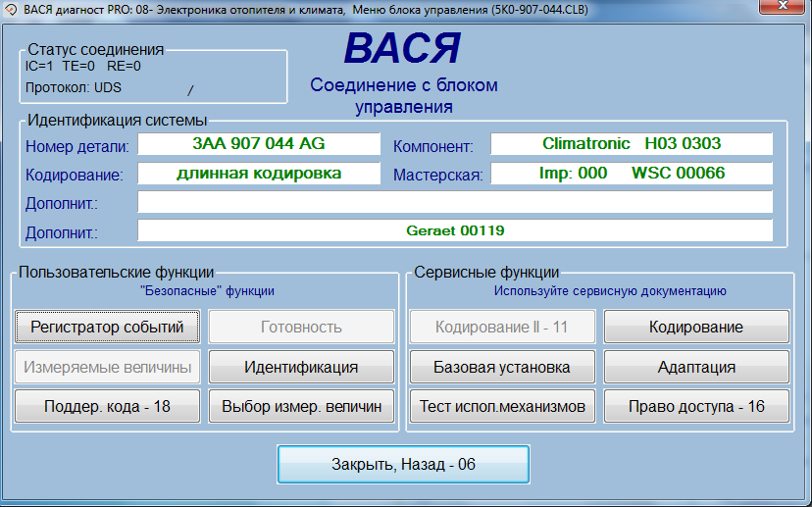812x507 pixels.
Task: Click the Мастерская field with WSC 00066
Action: tap(632, 174)
